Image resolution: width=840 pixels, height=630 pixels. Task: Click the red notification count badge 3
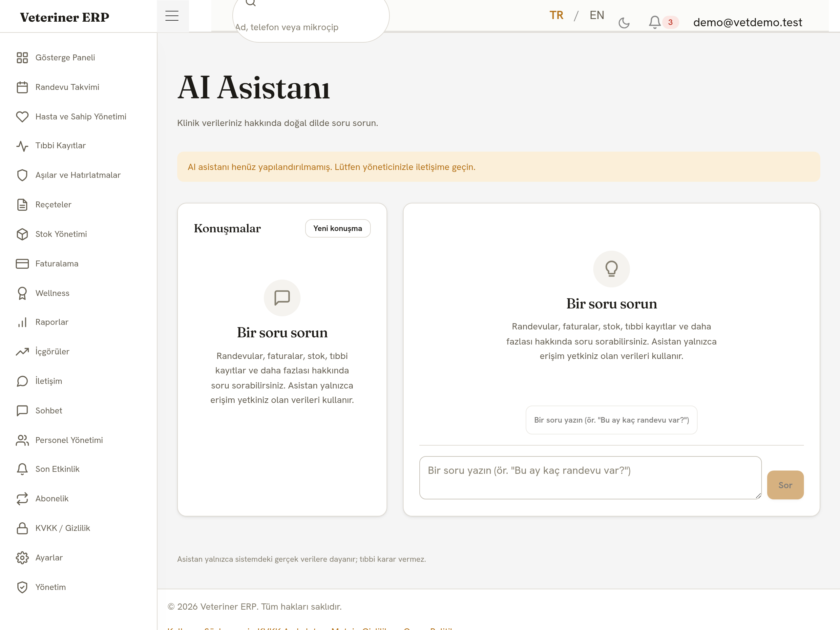(x=670, y=22)
